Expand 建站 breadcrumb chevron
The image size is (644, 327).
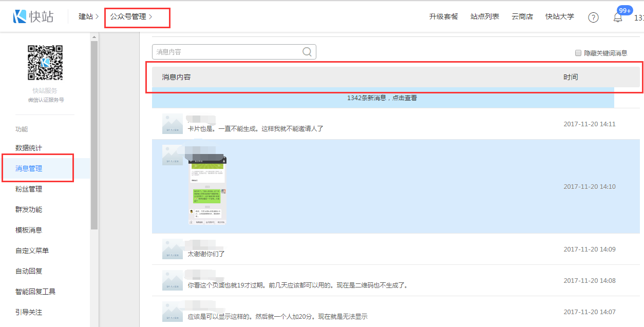97,17
